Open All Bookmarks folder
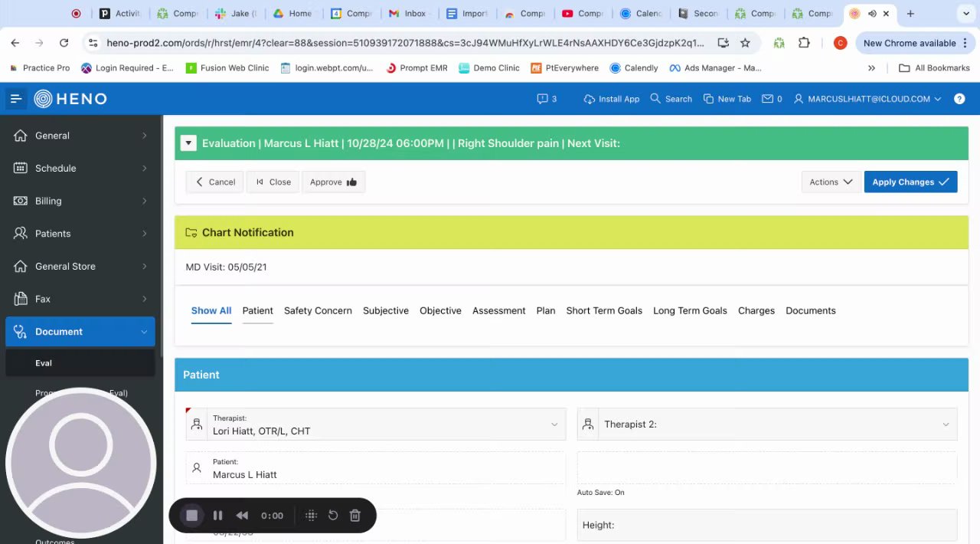Viewport: 980px width, 544px height. (934, 68)
